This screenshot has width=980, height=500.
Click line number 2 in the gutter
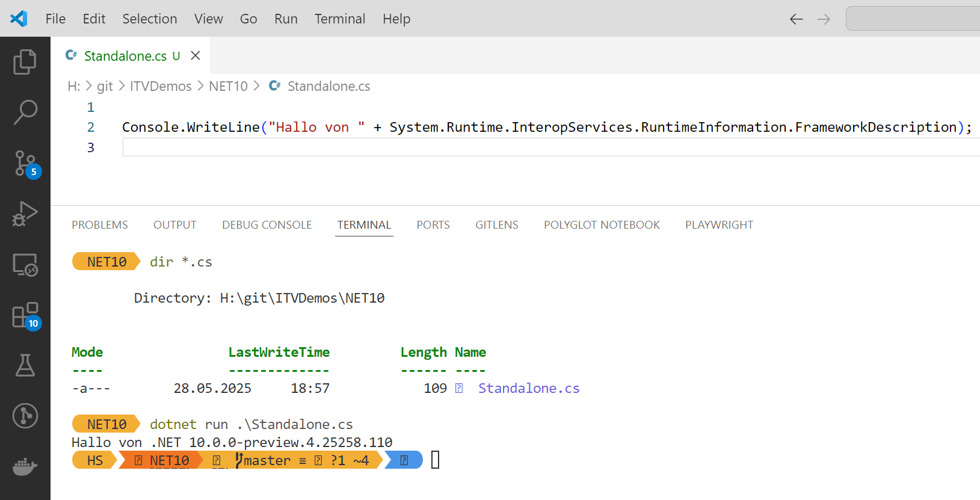tap(91, 127)
